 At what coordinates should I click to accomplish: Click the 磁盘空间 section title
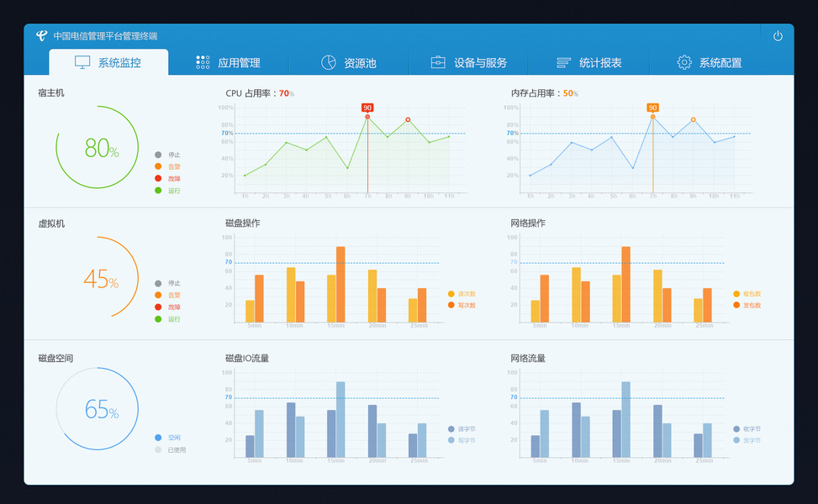(x=55, y=358)
